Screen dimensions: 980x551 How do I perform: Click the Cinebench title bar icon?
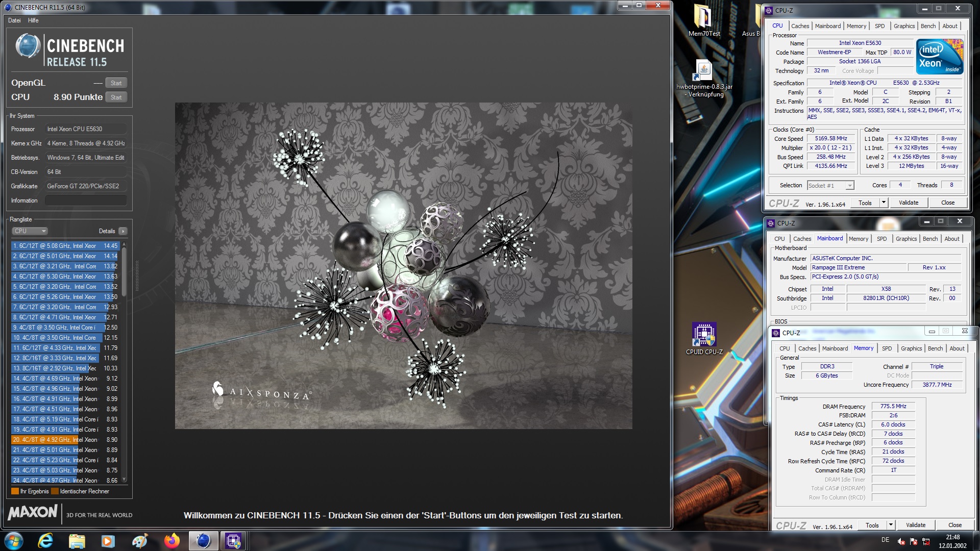8,7
